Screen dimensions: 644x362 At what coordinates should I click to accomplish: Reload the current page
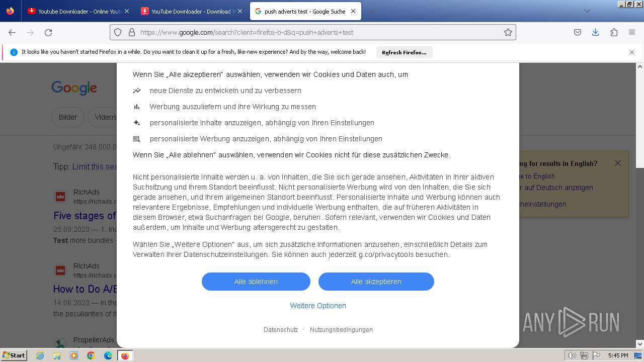coord(48,32)
